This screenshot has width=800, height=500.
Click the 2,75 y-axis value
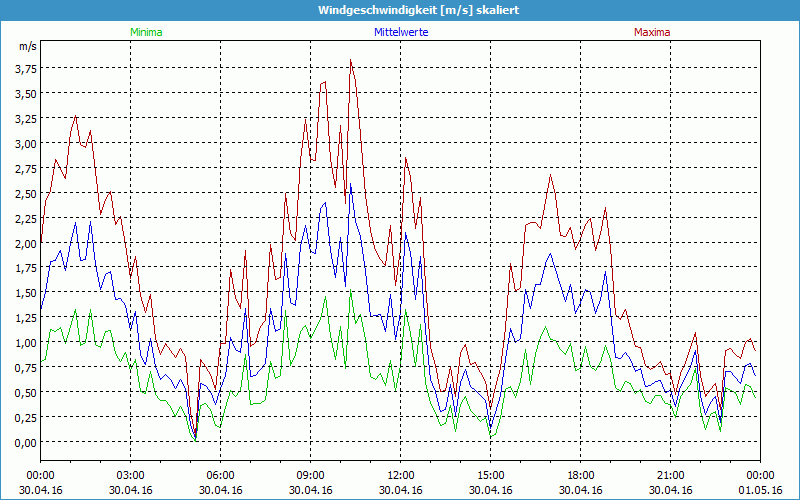(x=26, y=169)
